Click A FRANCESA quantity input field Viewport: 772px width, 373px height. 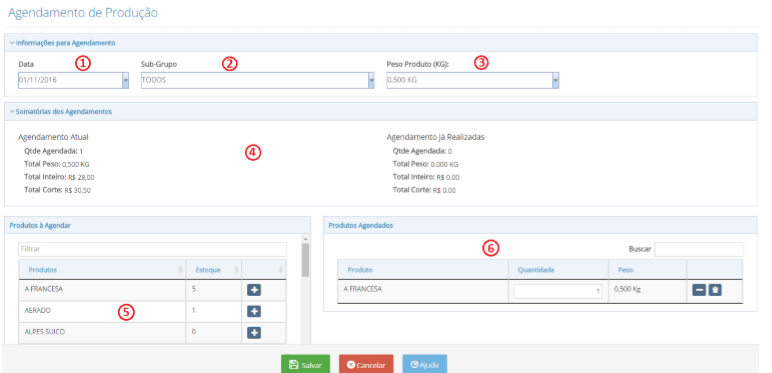558,291
